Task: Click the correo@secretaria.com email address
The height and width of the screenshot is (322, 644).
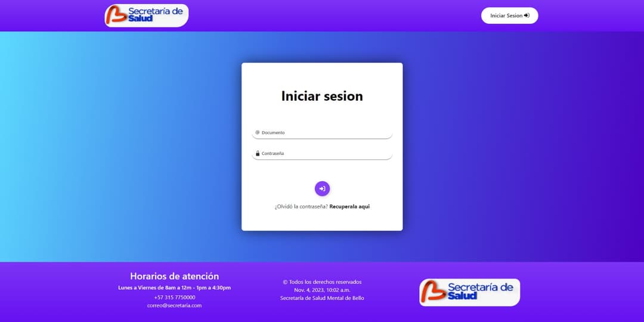Action: [x=174, y=305]
